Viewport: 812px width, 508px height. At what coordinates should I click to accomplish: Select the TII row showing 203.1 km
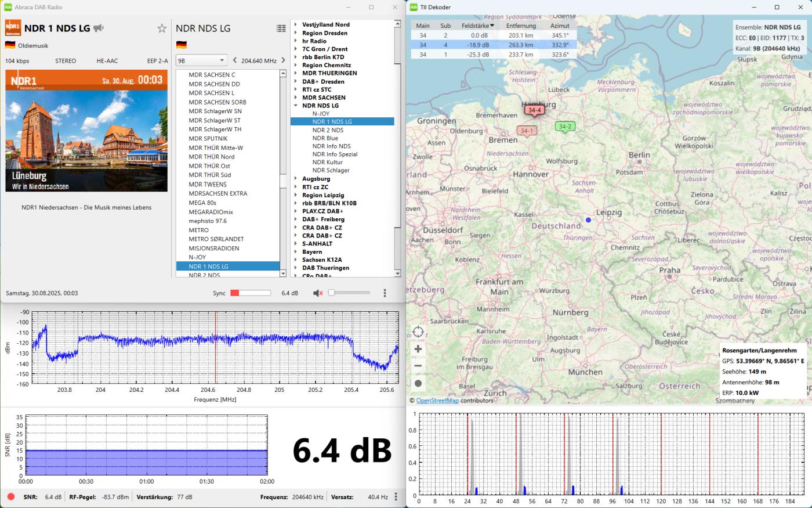click(494, 35)
